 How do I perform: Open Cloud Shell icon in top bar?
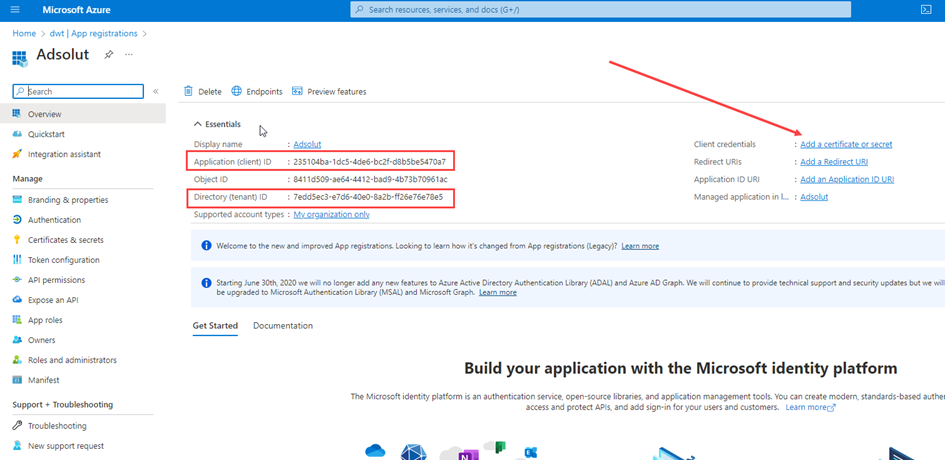(x=926, y=9)
